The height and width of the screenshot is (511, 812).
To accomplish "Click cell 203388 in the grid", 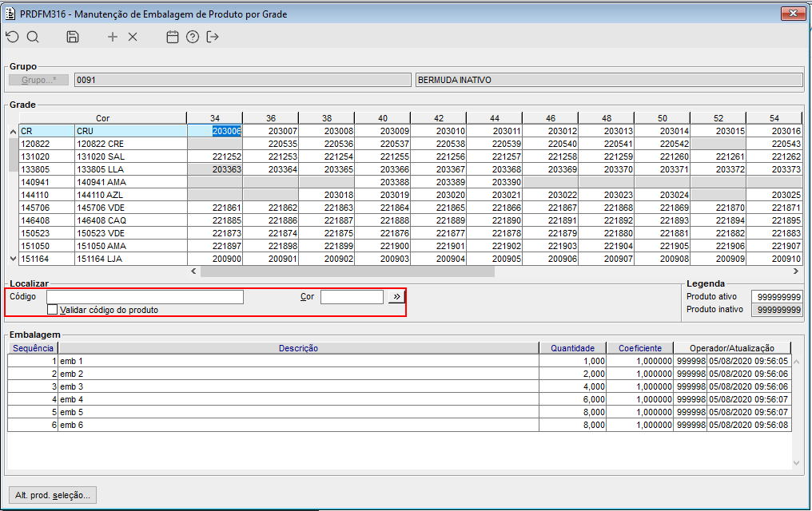I will pos(383,182).
